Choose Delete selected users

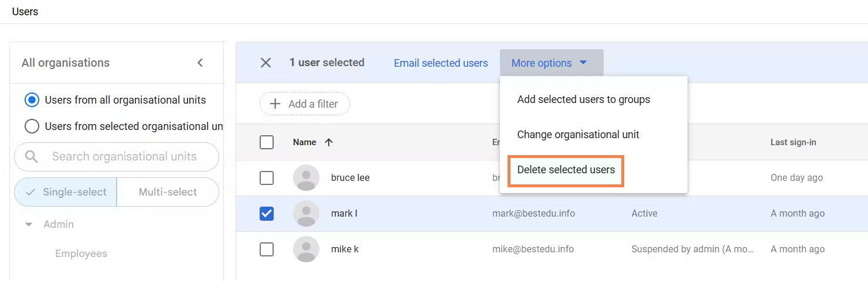pos(566,170)
